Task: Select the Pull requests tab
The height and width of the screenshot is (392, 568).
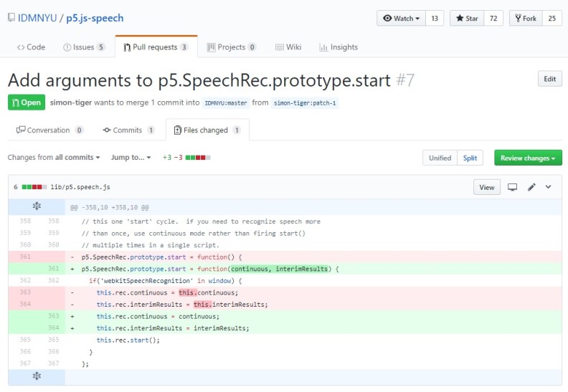Action: point(156,47)
